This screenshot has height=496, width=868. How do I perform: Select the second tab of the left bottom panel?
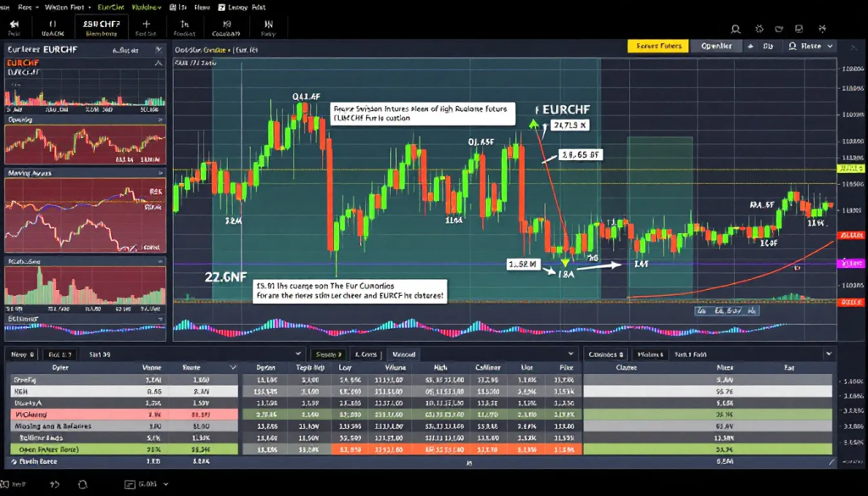59,354
